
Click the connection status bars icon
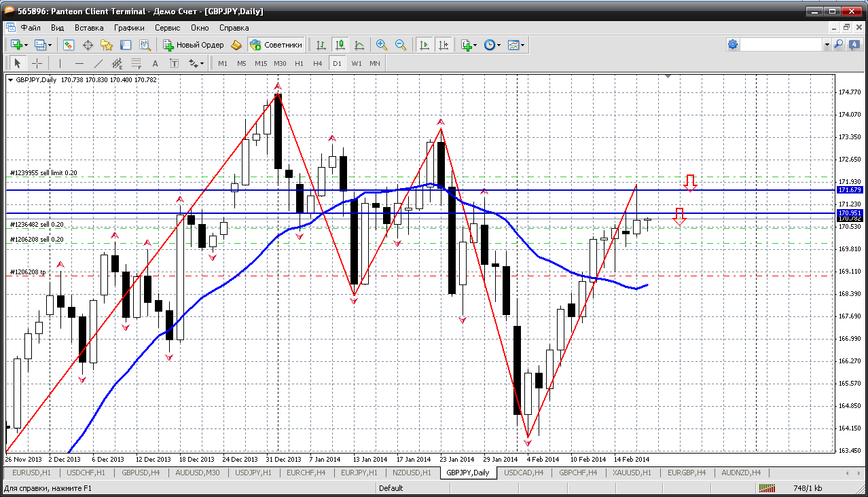click(767, 488)
